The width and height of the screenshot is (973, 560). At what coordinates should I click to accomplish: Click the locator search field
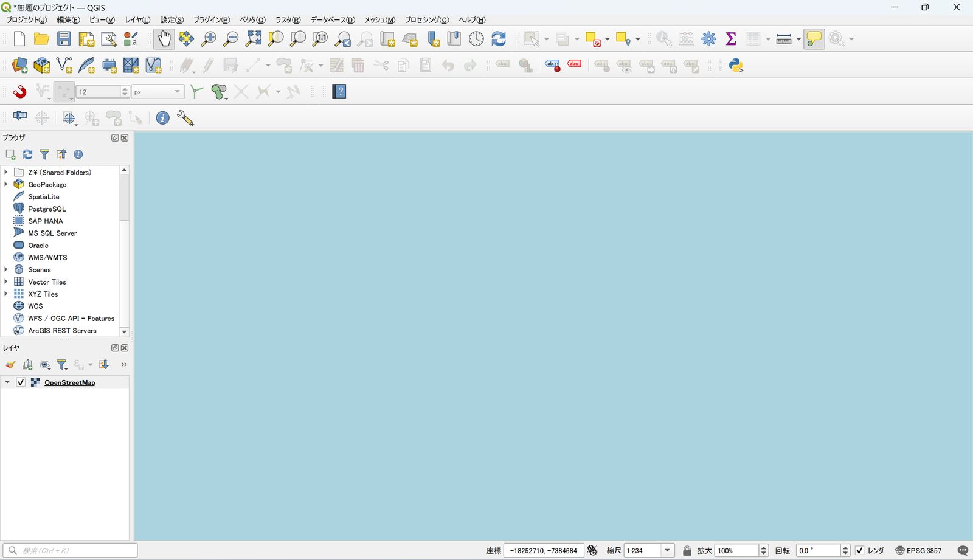71,551
